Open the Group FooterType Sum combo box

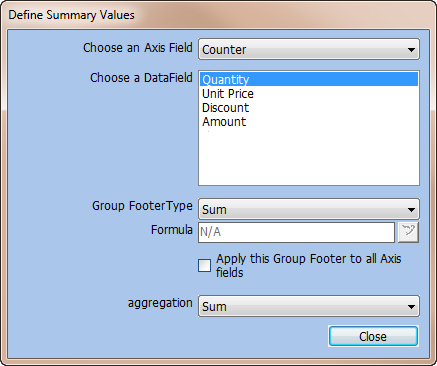[309, 209]
